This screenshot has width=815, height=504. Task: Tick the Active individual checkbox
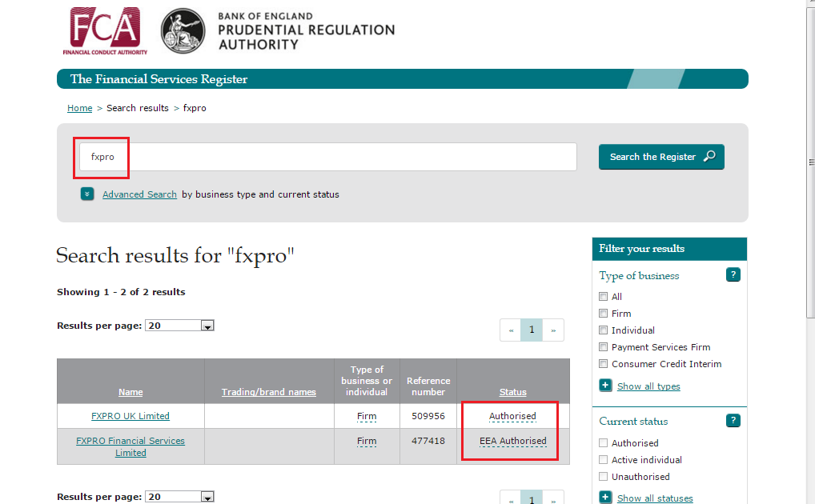604,460
